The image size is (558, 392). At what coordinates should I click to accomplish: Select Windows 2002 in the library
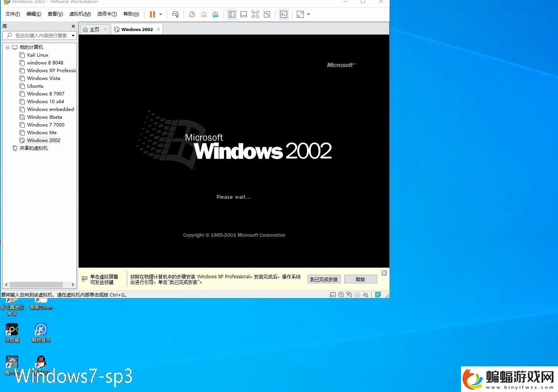tap(43, 140)
